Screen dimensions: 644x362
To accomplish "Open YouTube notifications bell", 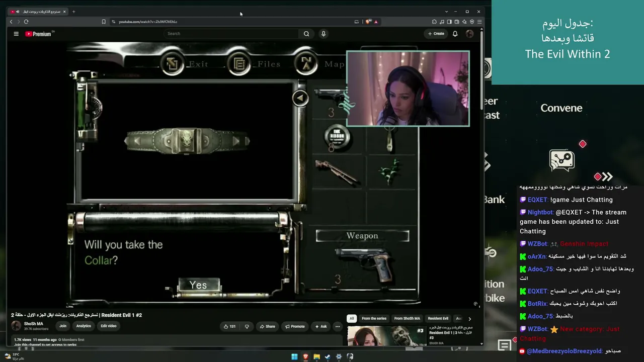I will [455, 34].
